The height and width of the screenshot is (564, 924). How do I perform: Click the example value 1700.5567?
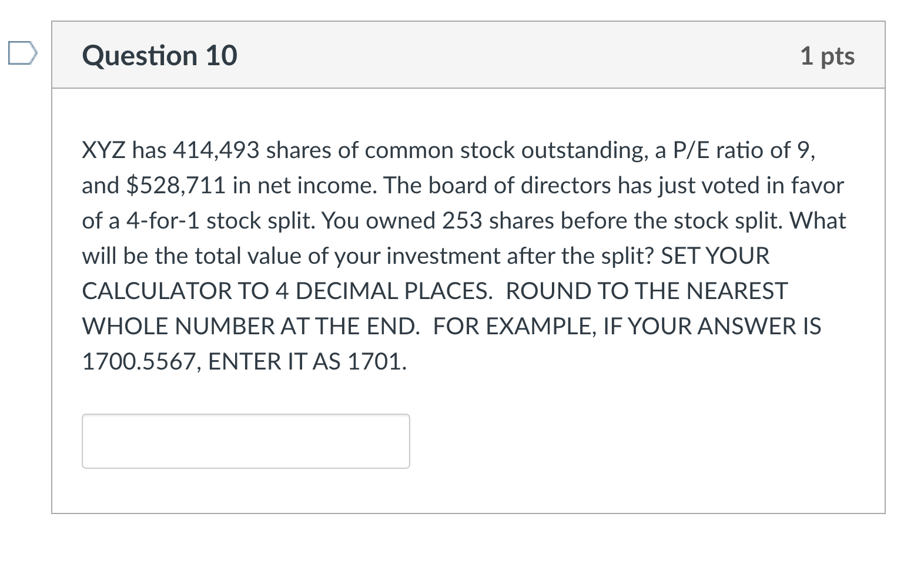click(142, 362)
